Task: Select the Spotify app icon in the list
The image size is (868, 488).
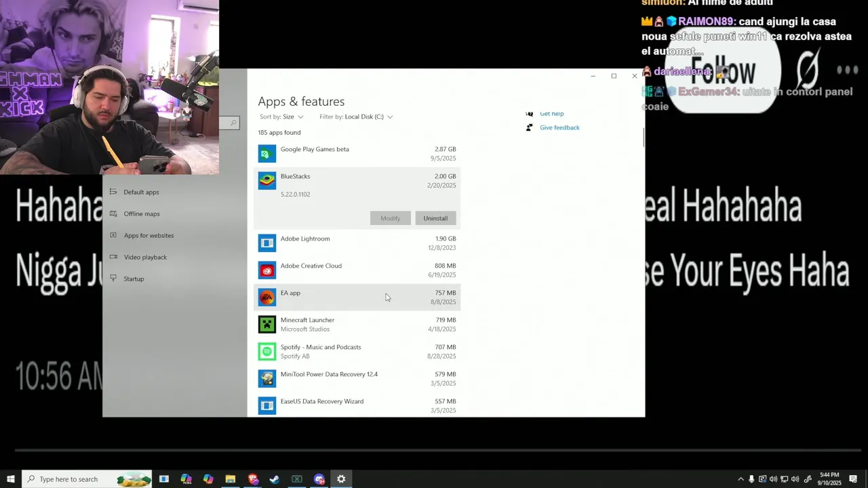Action: pyautogui.click(x=267, y=352)
